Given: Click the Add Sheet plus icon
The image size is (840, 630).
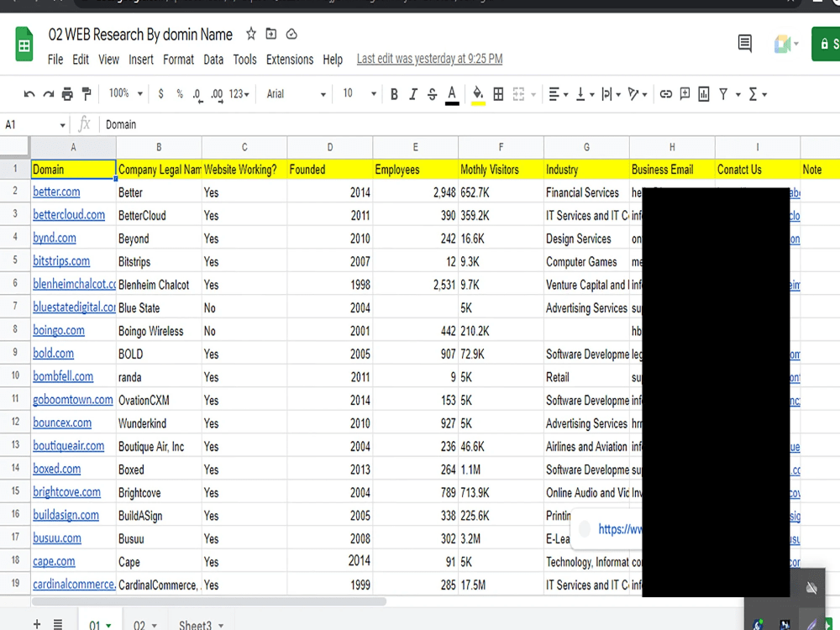Looking at the screenshot, I should [x=37, y=623].
